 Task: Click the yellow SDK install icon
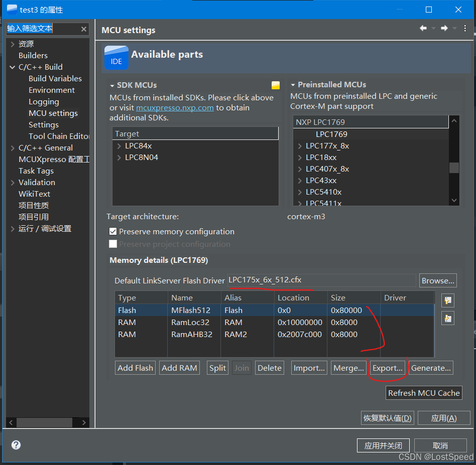[x=276, y=85]
